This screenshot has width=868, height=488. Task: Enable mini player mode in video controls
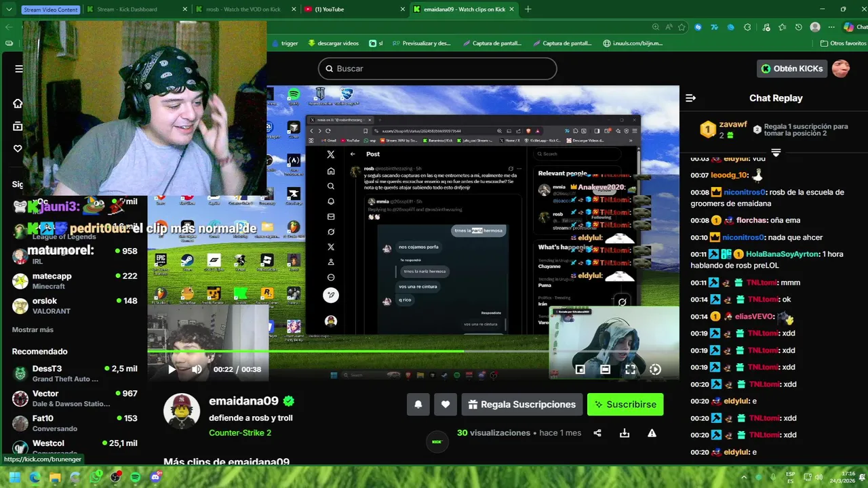(580, 369)
